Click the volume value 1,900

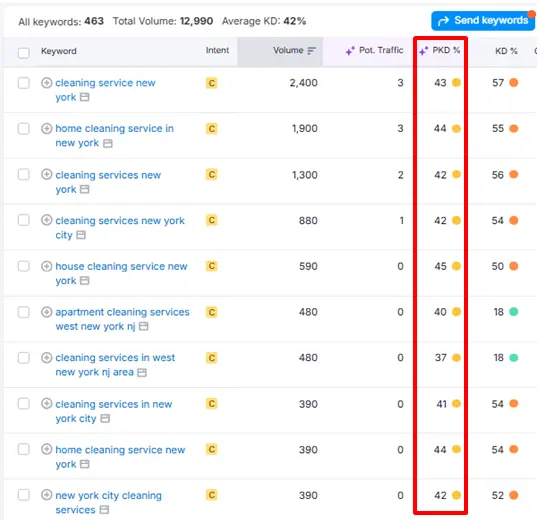[x=304, y=128]
